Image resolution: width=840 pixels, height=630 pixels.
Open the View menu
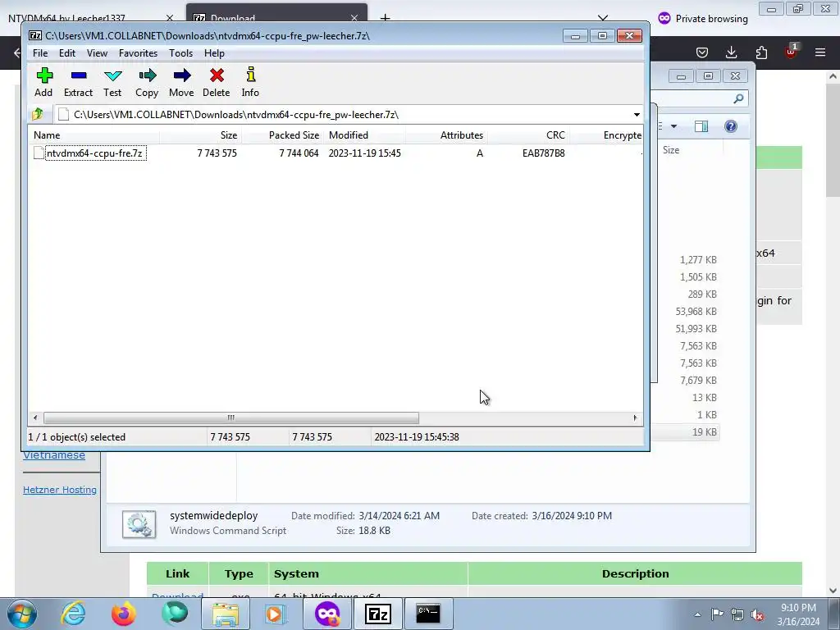[x=97, y=53]
